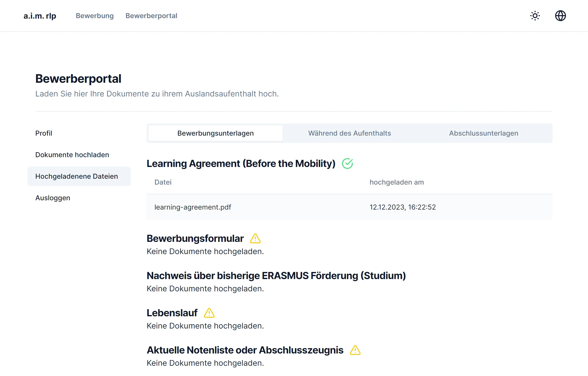This screenshot has height=376, width=588.
Task: Click the Datei column header
Action: click(163, 182)
